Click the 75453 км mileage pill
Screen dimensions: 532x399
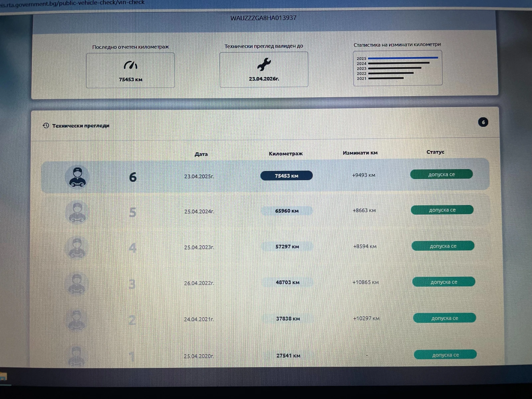point(286,176)
